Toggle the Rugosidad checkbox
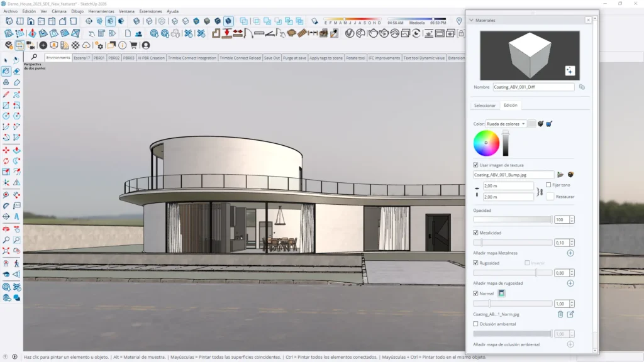 (475, 263)
